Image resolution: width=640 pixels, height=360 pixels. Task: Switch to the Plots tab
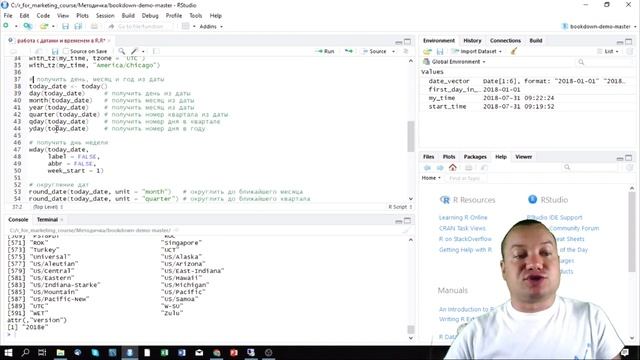coord(449,157)
